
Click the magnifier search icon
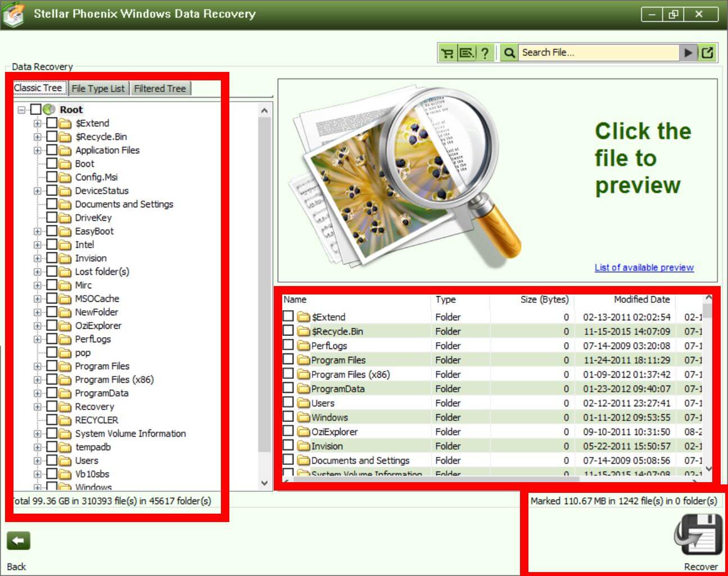(509, 53)
